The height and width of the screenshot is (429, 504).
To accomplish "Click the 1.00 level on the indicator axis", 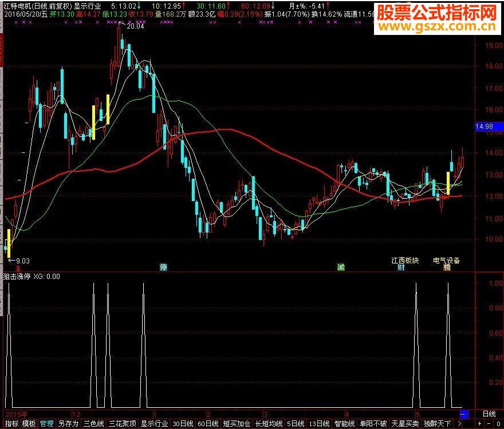I will pos(495,283).
